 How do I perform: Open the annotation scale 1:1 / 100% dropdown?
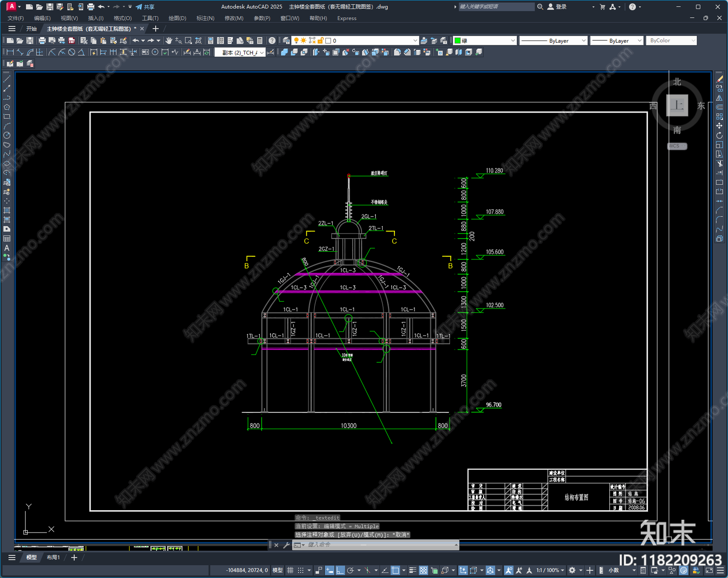[x=550, y=570]
